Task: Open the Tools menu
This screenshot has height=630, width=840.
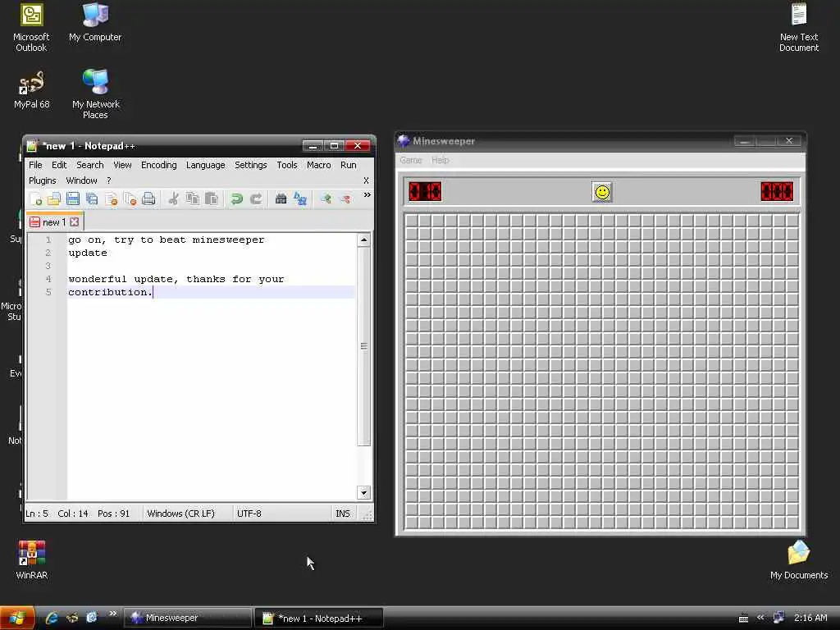Action: 286,165
